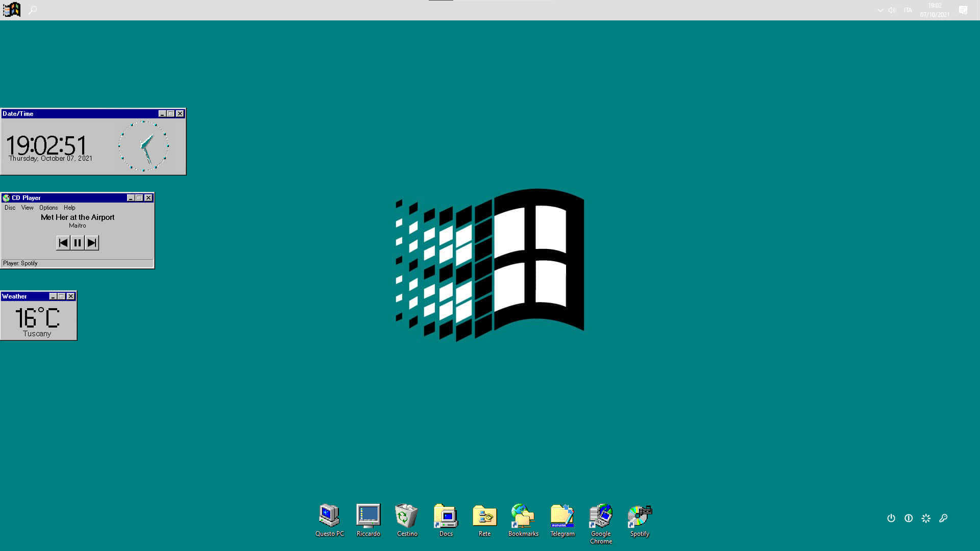The image size is (980, 551).
Task: Open the search magnifier in the top bar
Action: (33, 10)
